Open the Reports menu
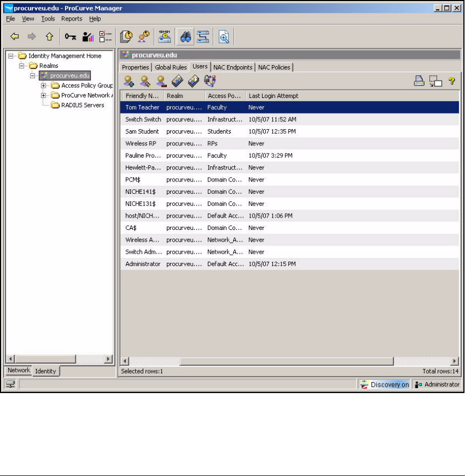This screenshot has width=465, height=476. point(72,19)
